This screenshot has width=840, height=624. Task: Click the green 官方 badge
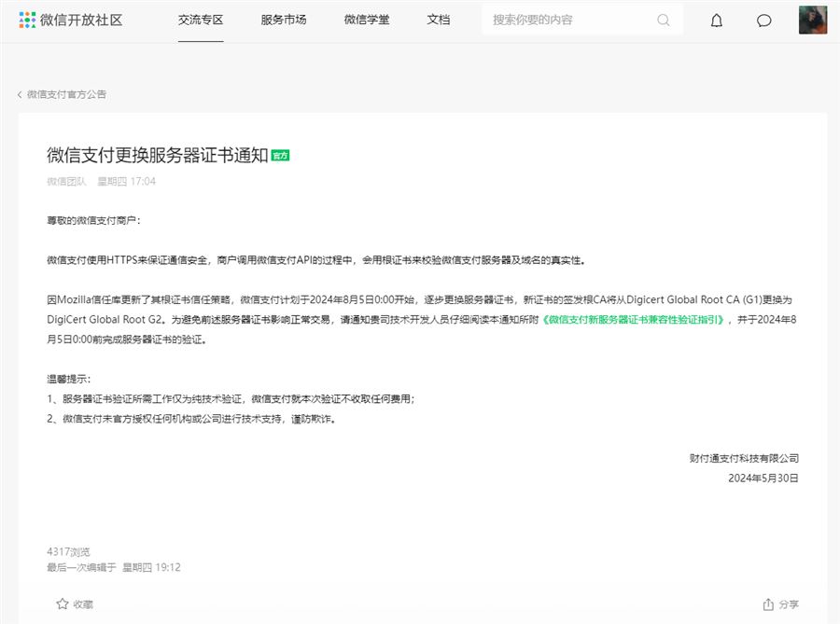pos(280,156)
